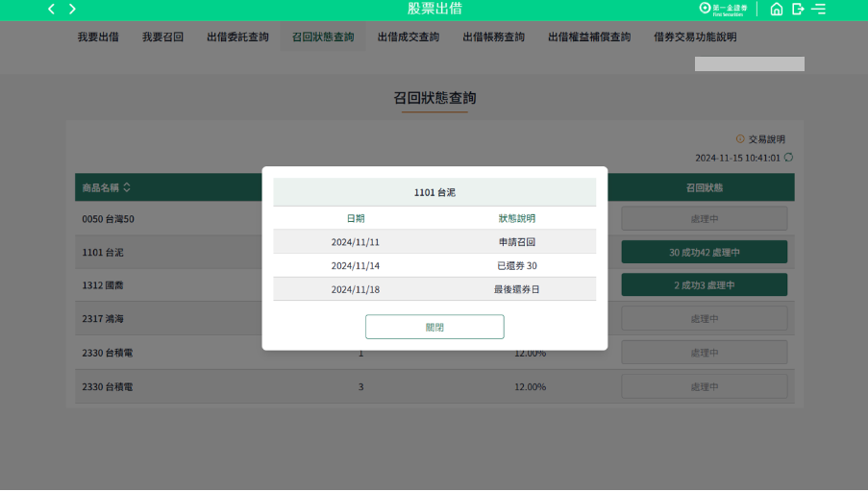Viewport: 868px width, 492px height.
Task: Open the 出借帳務查詢 tab
Action: [493, 37]
